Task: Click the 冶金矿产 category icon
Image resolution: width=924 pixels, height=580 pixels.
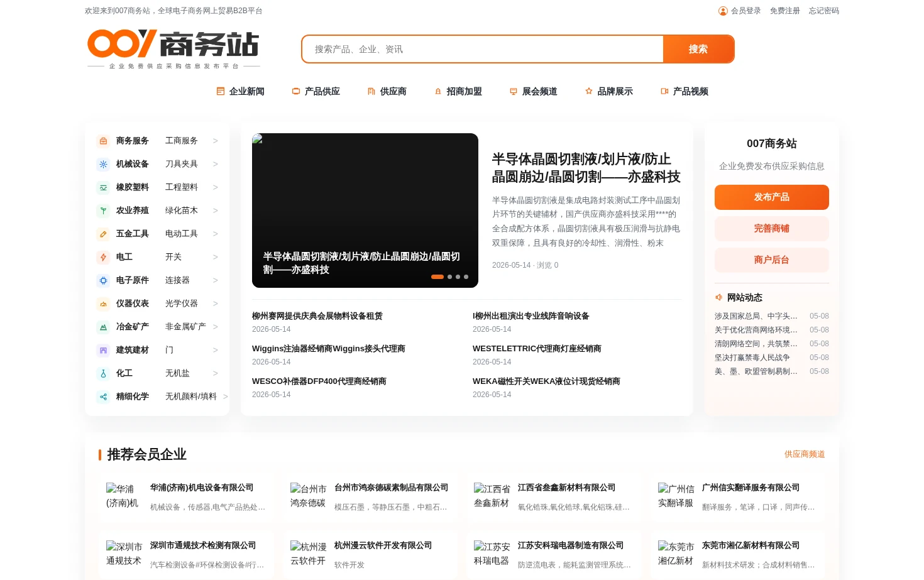Action: (x=103, y=327)
